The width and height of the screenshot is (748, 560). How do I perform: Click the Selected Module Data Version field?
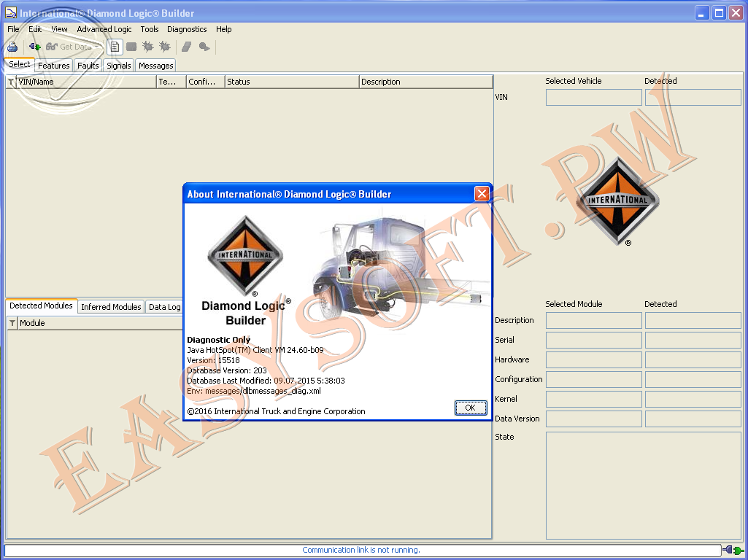(x=594, y=419)
